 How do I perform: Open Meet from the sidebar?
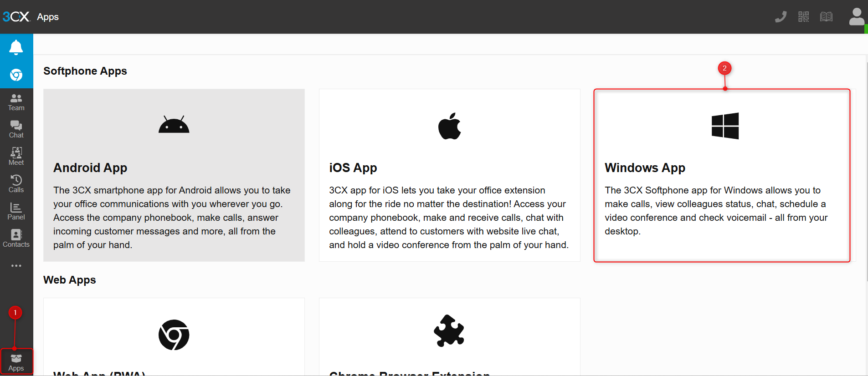pyautogui.click(x=16, y=157)
